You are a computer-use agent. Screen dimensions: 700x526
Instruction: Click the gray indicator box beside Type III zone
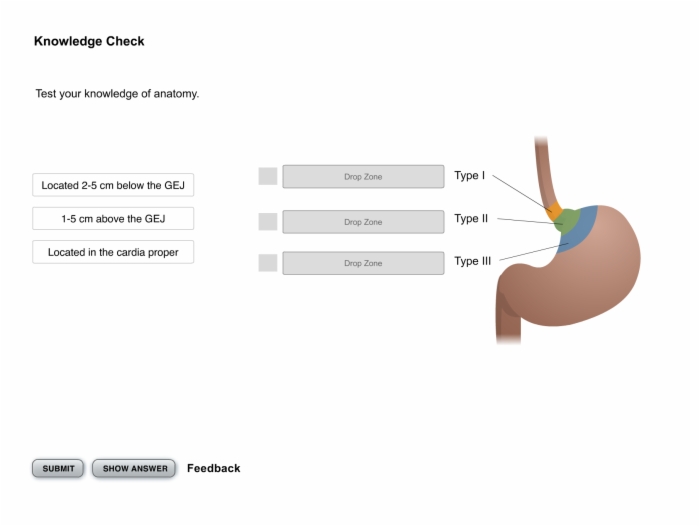[268, 263]
